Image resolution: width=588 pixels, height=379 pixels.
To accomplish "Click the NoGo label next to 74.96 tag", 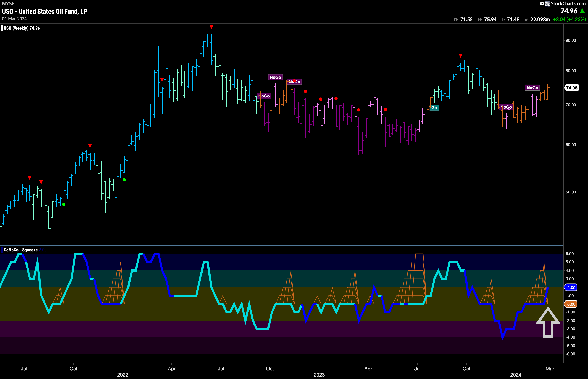I will pyautogui.click(x=532, y=88).
